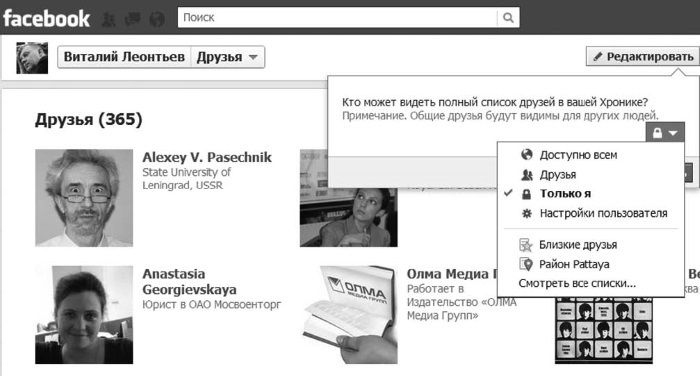The image size is (700, 376).
Task: Click Смотреть все списки link
Action: (x=577, y=284)
